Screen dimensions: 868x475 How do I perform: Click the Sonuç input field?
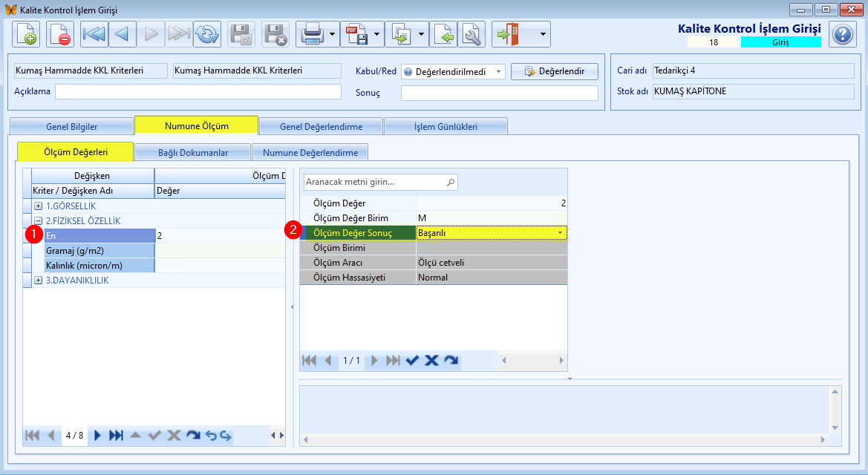click(499, 93)
